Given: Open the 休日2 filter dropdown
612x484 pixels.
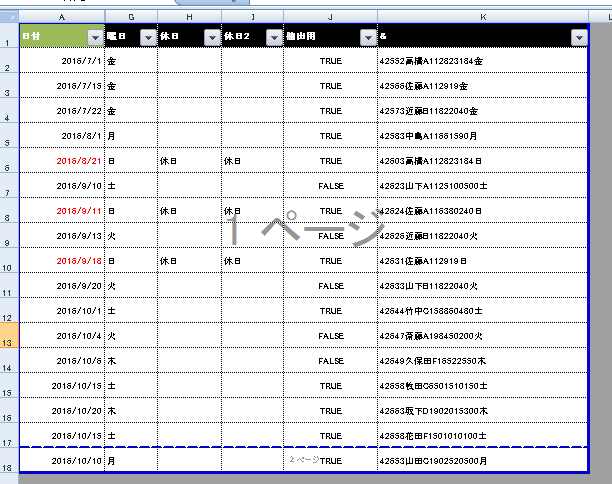Looking at the screenshot, I should tap(274, 38).
